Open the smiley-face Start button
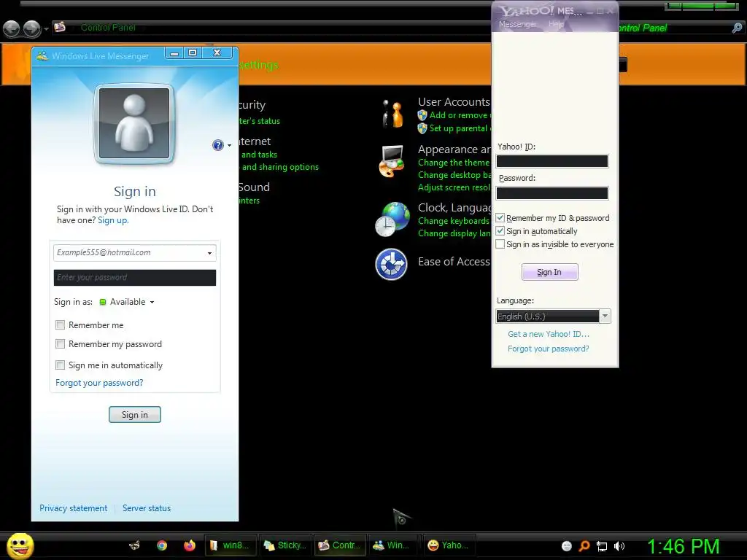Viewport: 747px width, 560px height. [20, 545]
